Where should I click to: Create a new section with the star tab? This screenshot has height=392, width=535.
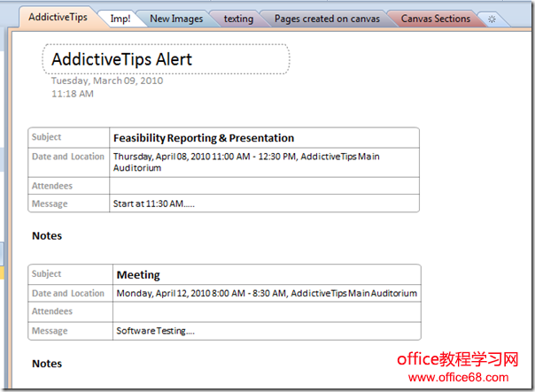(x=492, y=19)
